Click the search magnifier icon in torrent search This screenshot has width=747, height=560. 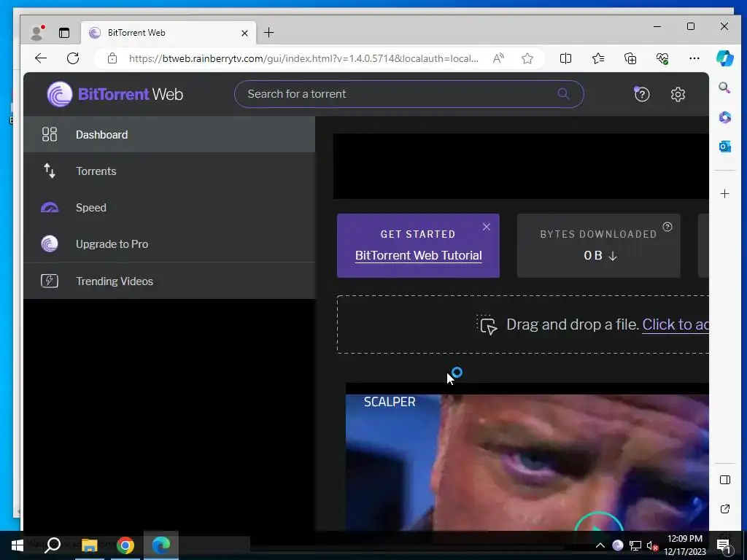click(563, 94)
